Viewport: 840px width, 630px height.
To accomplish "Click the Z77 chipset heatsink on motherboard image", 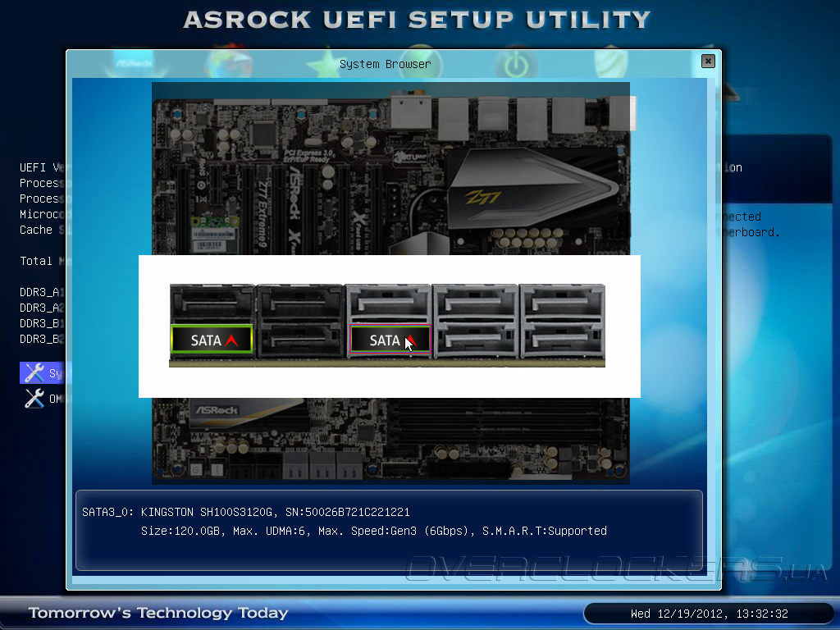I will click(x=531, y=188).
